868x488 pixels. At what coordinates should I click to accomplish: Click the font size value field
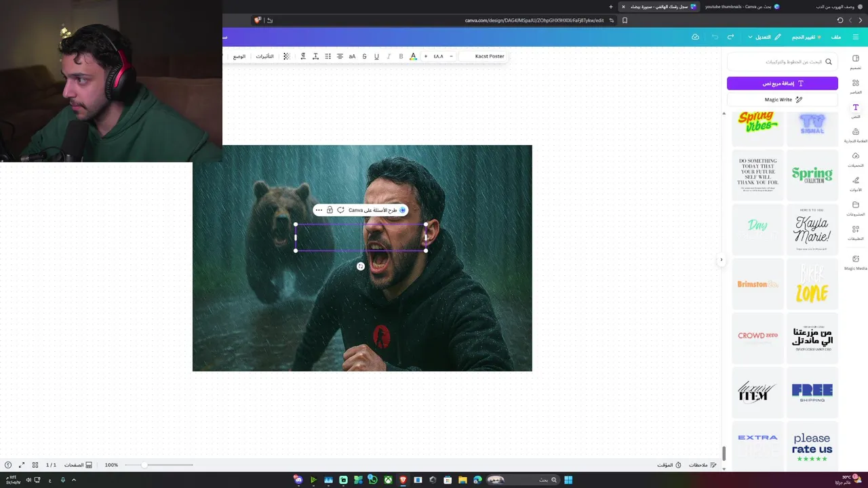(x=438, y=56)
